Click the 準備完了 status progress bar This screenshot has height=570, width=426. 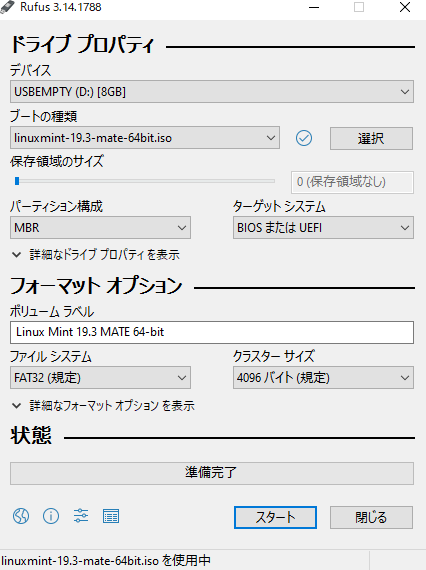point(212,473)
